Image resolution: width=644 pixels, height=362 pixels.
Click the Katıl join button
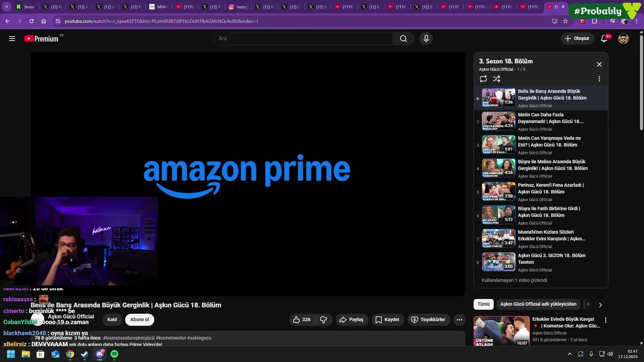112,320
